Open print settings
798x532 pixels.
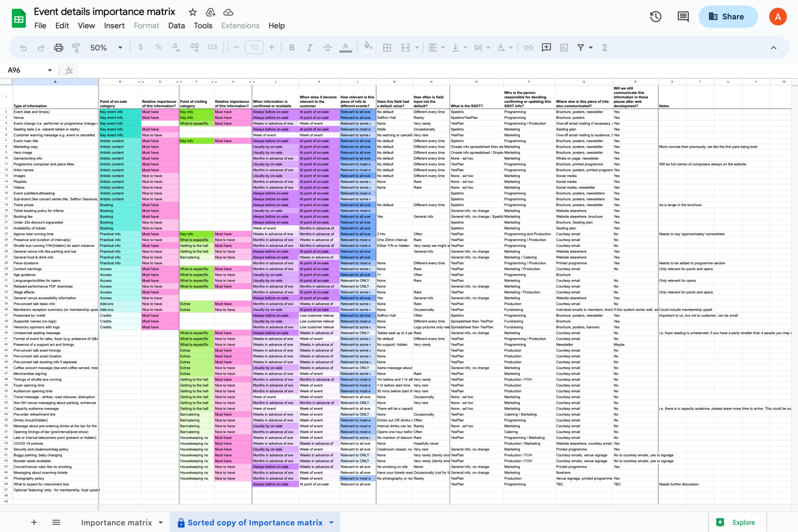58,48
